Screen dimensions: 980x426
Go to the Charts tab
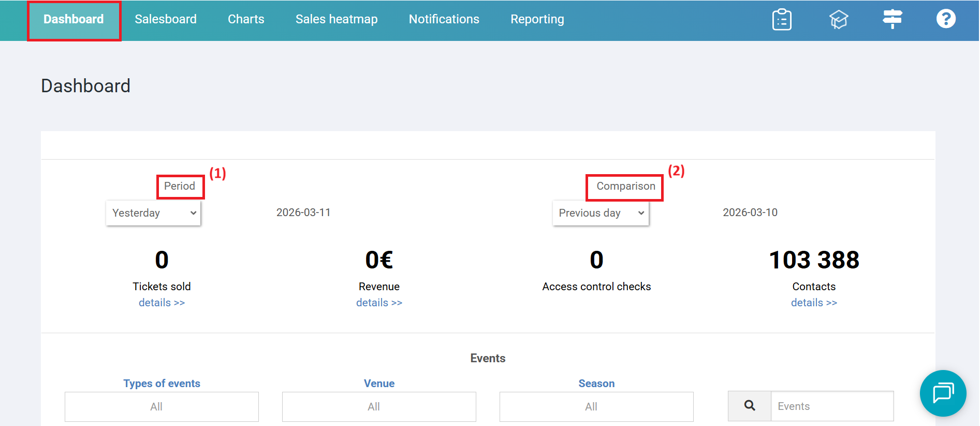coord(246,19)
